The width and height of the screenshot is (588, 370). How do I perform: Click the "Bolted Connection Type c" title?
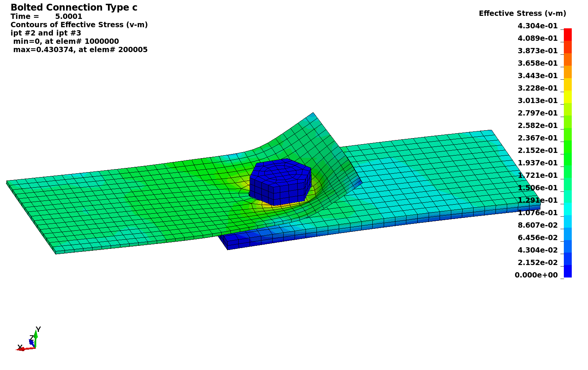(74, 8)
